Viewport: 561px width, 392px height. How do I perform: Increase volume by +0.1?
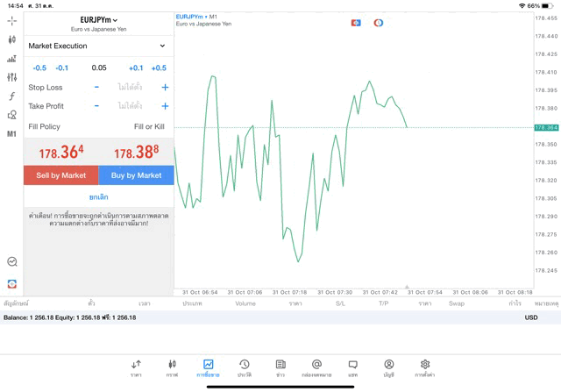click(135, 68)
